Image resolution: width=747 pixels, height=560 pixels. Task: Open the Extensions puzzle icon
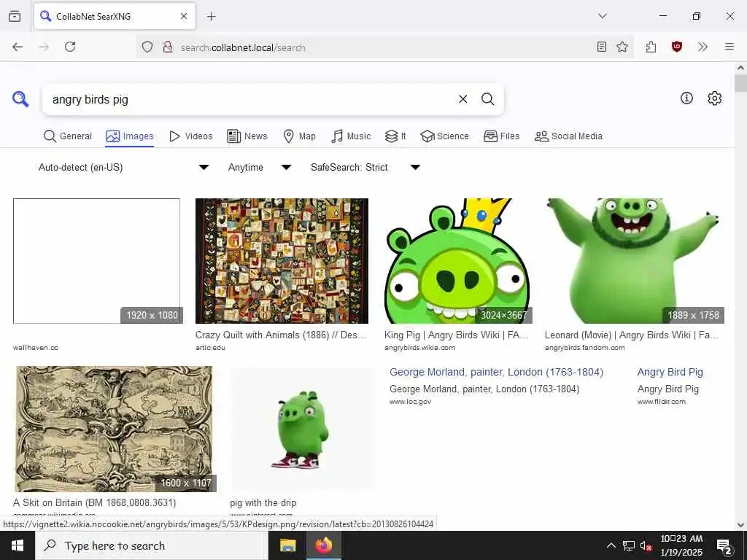[x=651, y=47]
